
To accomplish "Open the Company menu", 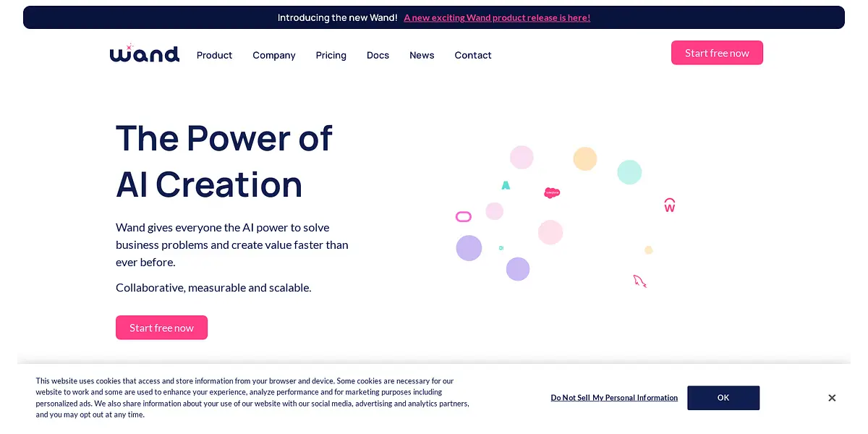I will point(274,55).
